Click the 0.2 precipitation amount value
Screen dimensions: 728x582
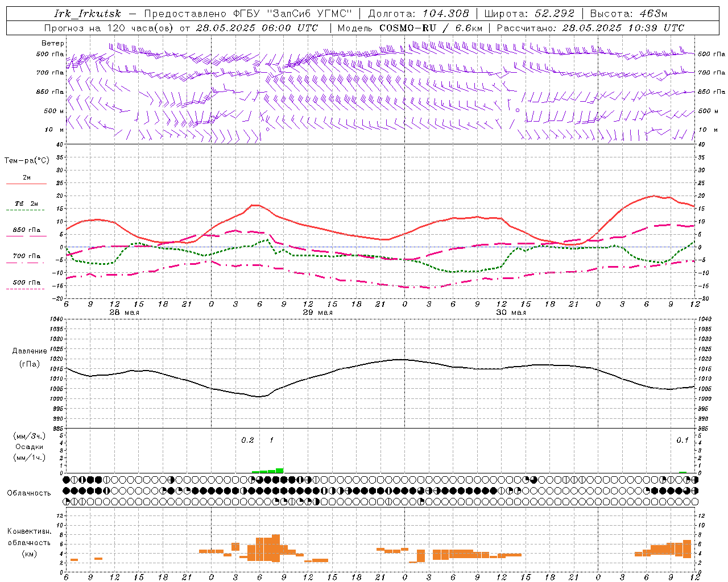(x=247, y=440)
